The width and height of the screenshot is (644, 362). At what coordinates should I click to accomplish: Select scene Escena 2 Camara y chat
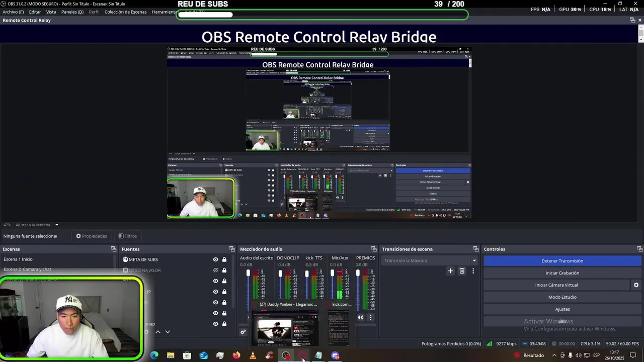[58, 269]
